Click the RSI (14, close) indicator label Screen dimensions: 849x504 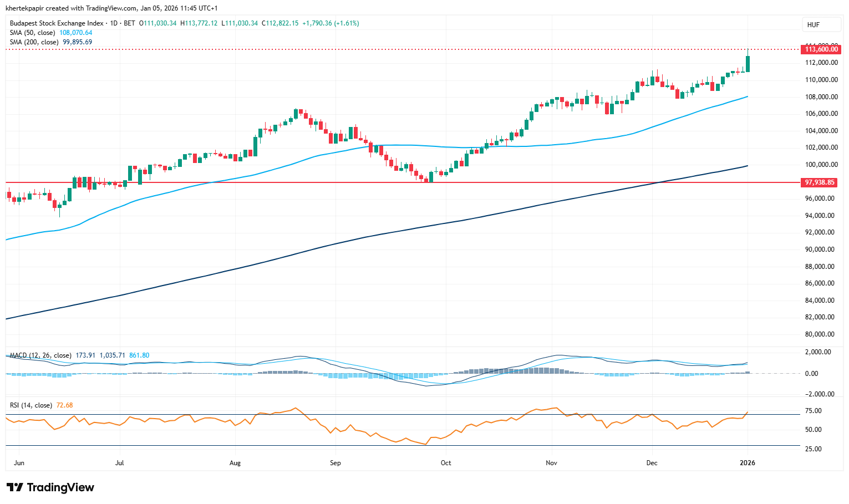tap(31, 405)
